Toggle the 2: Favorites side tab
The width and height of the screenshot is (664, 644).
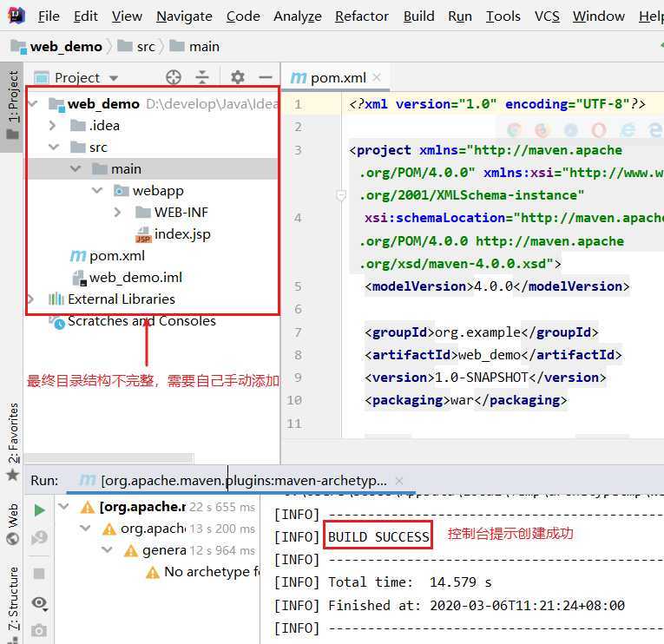(x=13, y=441)
